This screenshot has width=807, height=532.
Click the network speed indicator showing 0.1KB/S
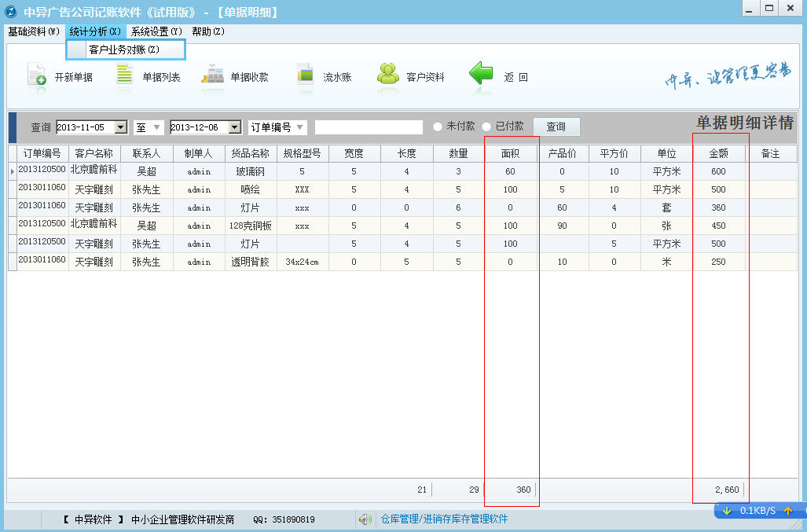coord(760,512)
